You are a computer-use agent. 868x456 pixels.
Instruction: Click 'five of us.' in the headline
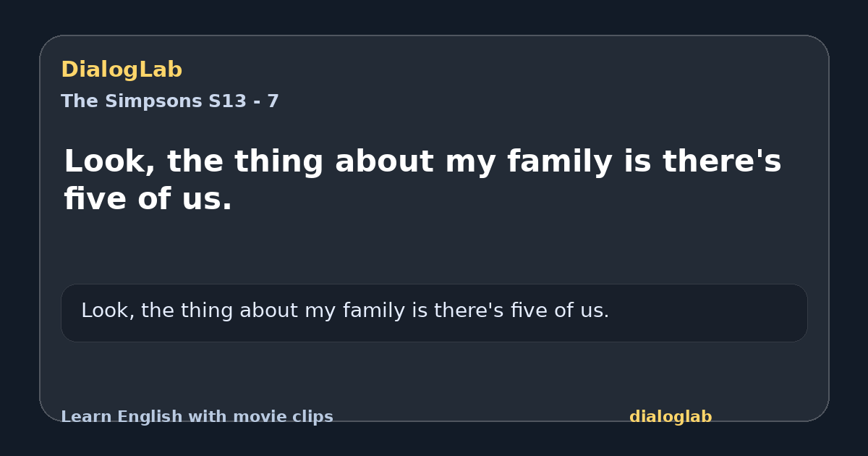coord(148,200)
